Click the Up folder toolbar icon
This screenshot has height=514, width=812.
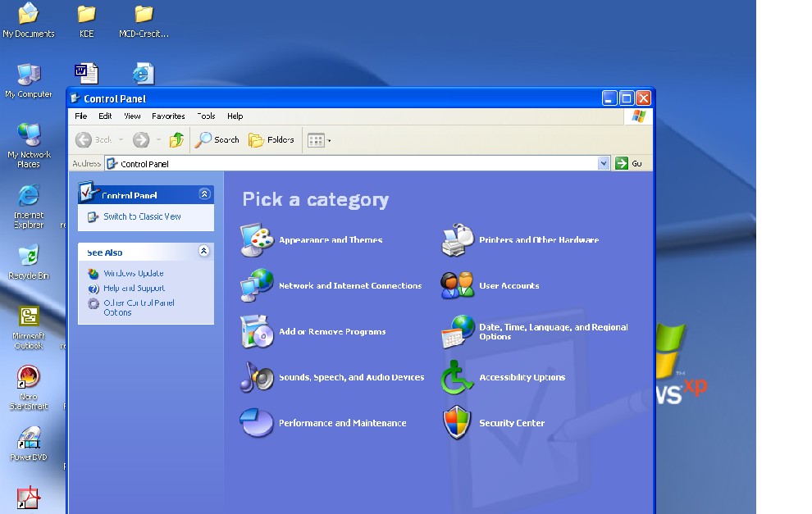(x=176, y=139)
